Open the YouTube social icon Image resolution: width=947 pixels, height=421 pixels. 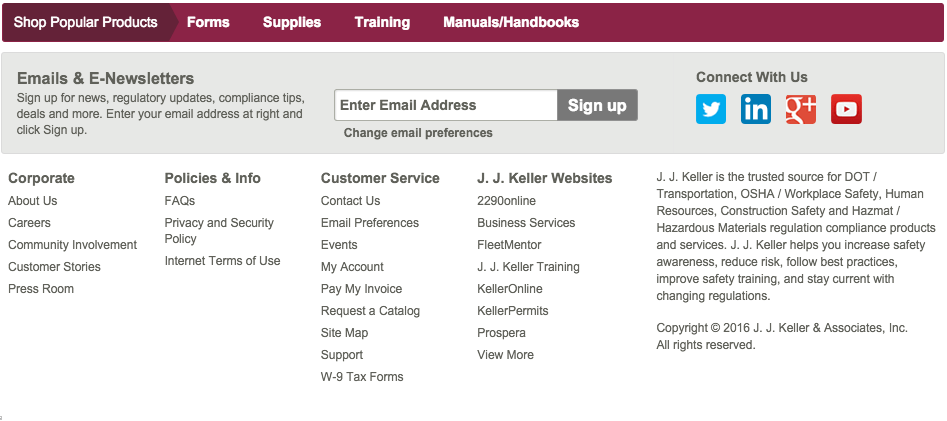tap(846, 109)
